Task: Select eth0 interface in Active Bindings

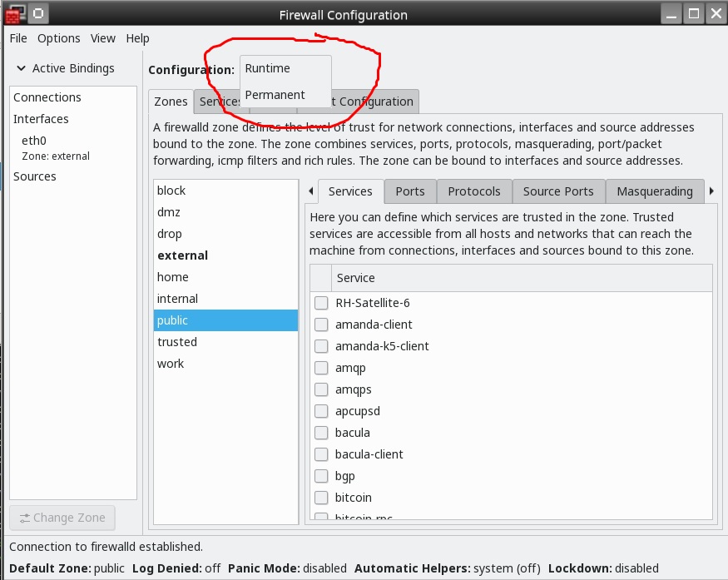Action: (34, 141)
